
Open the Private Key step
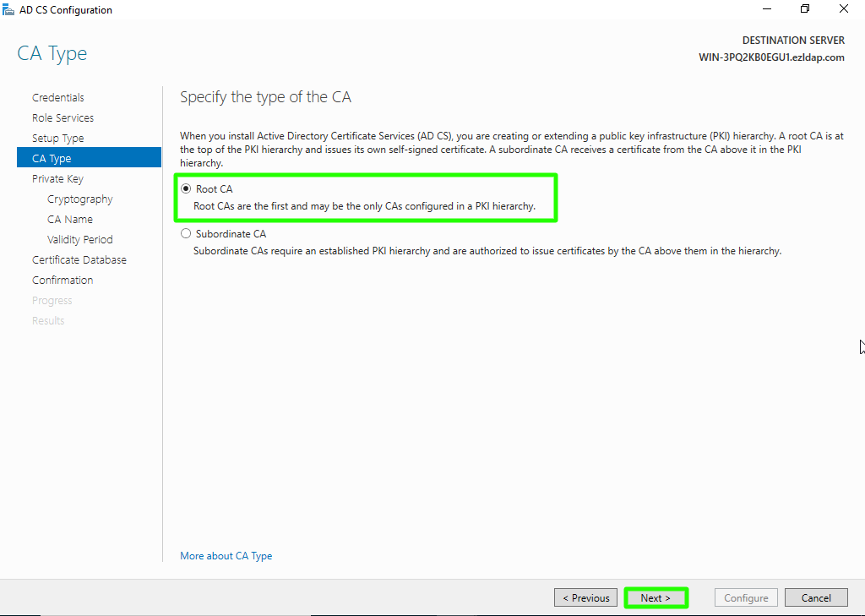57,179
